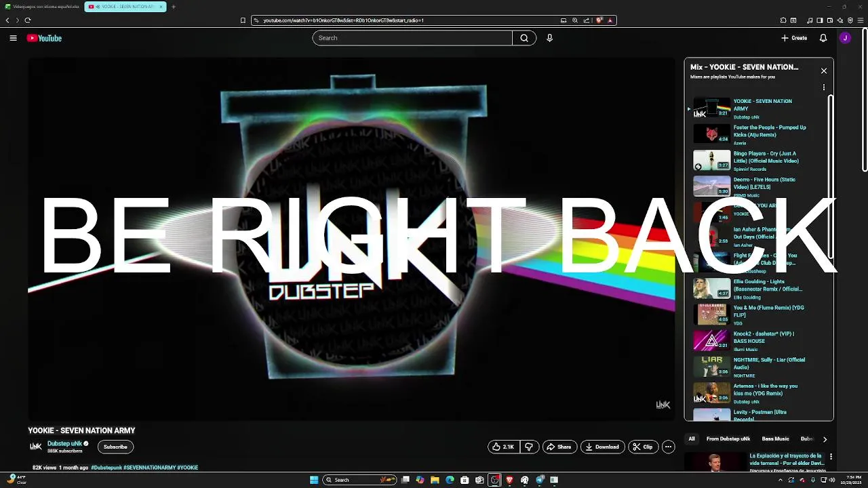Image resolution: width=868 pixels, height=488 pixels.
Task: Open YouTube notifications bell
Action: (823, 38)
